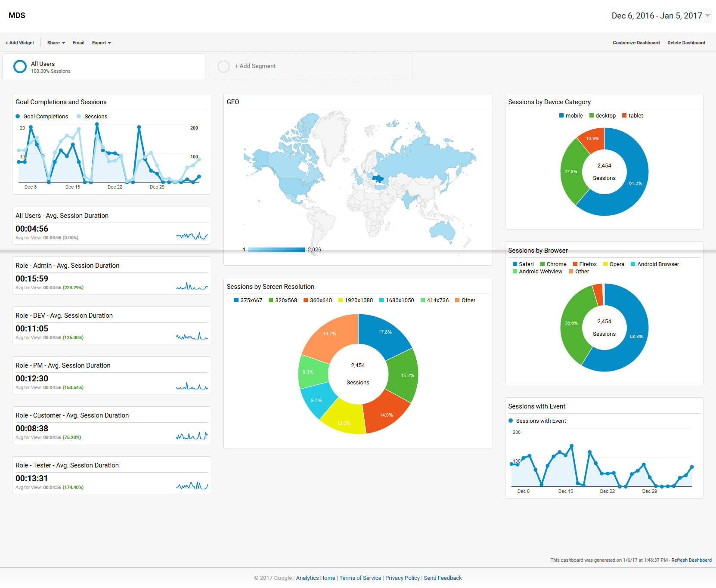Click the Sessions by Device Category title
The height and width of the screenshot is (588, 716).
tap(549, 102)
